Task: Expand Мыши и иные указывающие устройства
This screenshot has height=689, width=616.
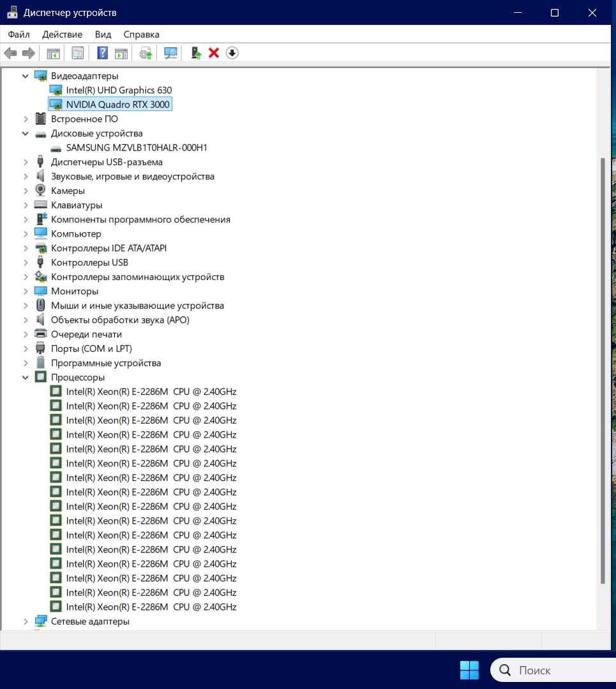Action: (26, 306)
